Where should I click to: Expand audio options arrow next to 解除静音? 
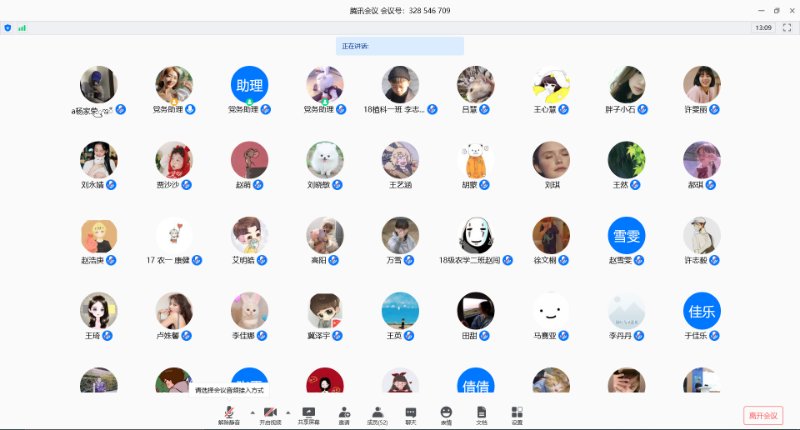[250, 411]
